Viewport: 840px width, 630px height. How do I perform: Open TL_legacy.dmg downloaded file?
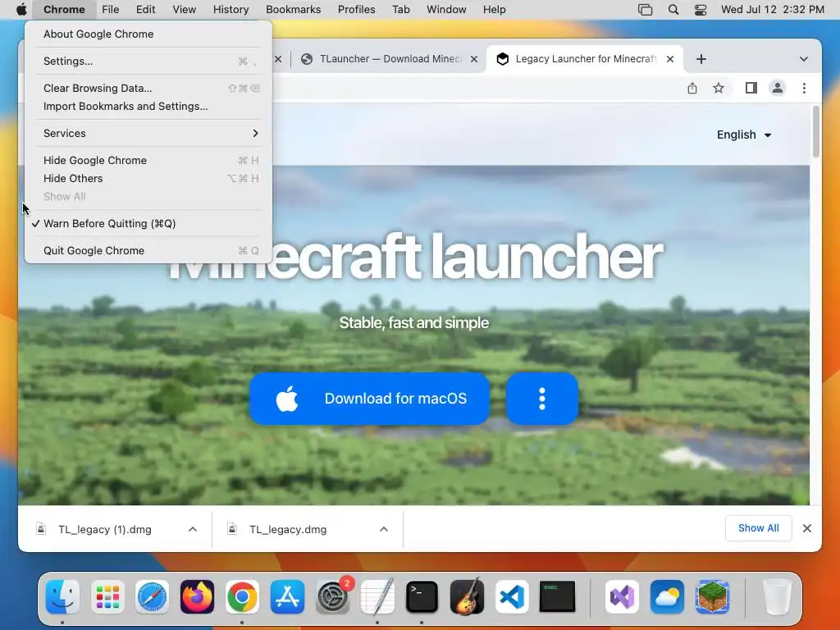coord(288,529)
